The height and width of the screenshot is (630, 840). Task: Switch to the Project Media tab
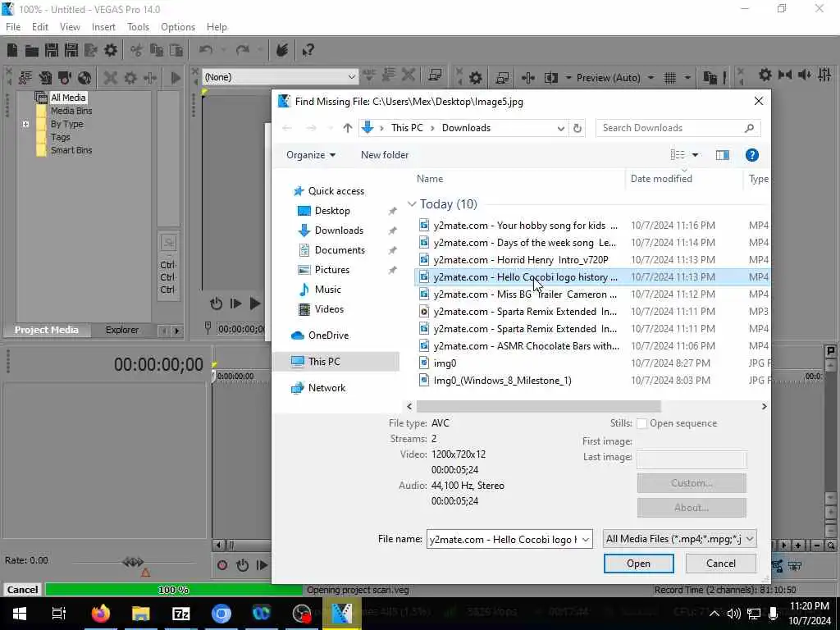click(x=46, y=330)
